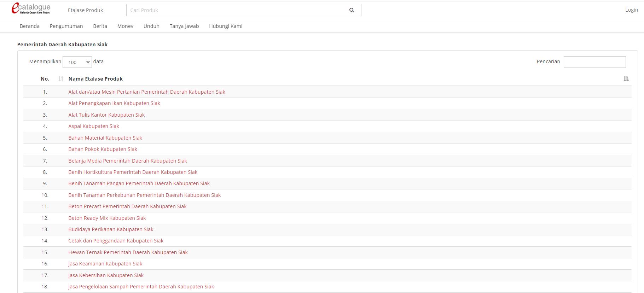Open Pengumuman menu item
This screenshot has width=644, height=293.
[x=66, y=26]
